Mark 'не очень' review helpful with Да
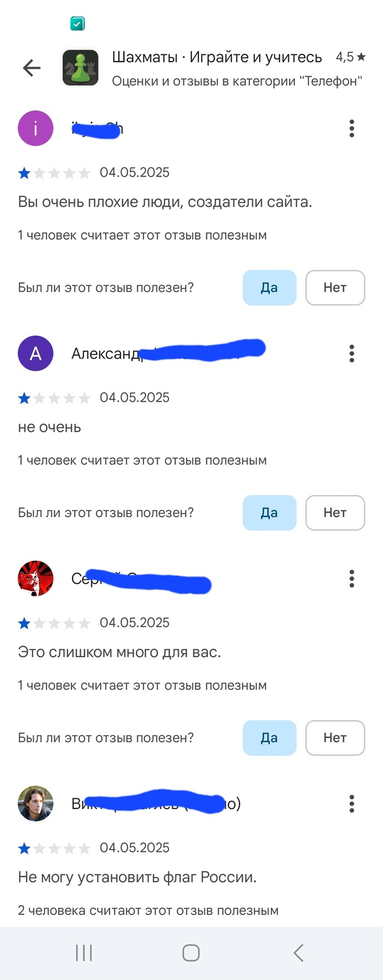This screenshot has height=980, width=383. point(269,513)
